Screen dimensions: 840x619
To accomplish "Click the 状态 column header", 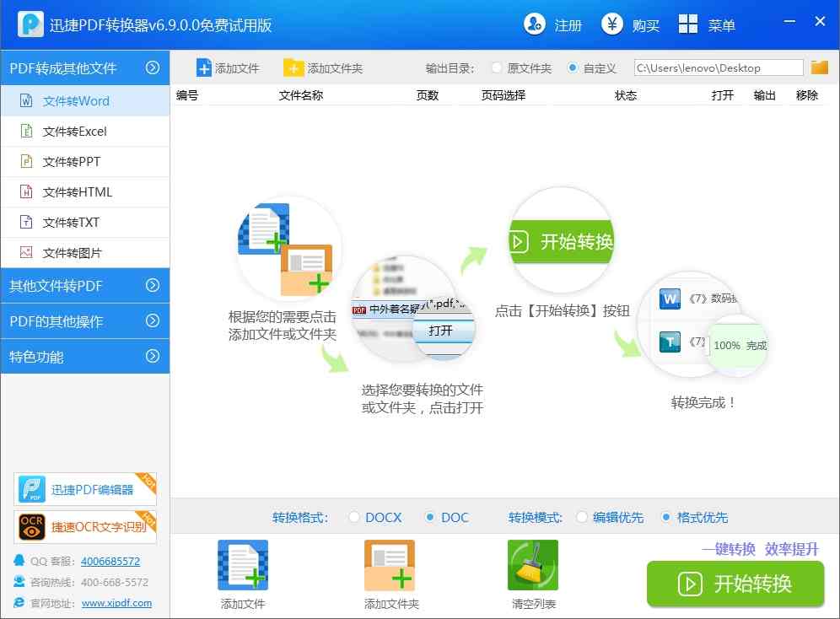I will (625, 95).
